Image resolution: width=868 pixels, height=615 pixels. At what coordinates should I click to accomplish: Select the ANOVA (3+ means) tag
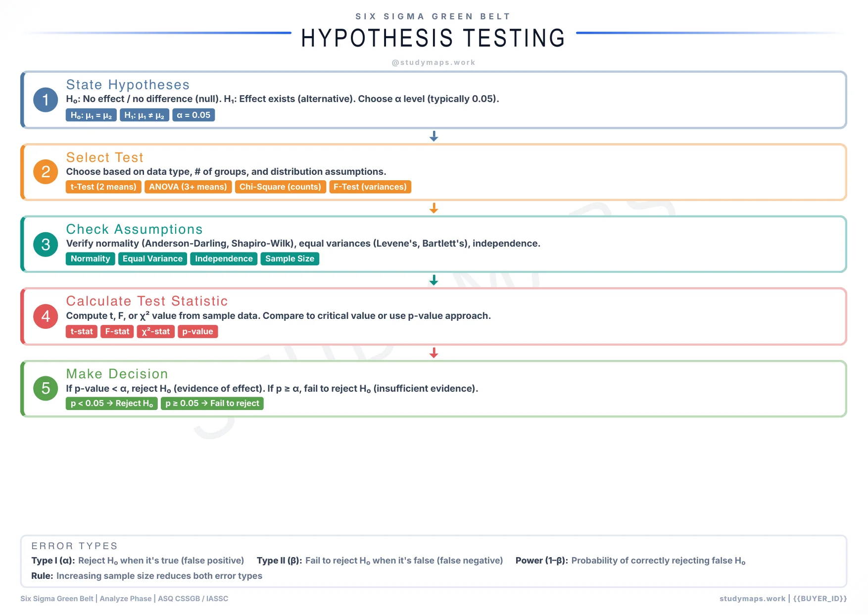point(188,187)
